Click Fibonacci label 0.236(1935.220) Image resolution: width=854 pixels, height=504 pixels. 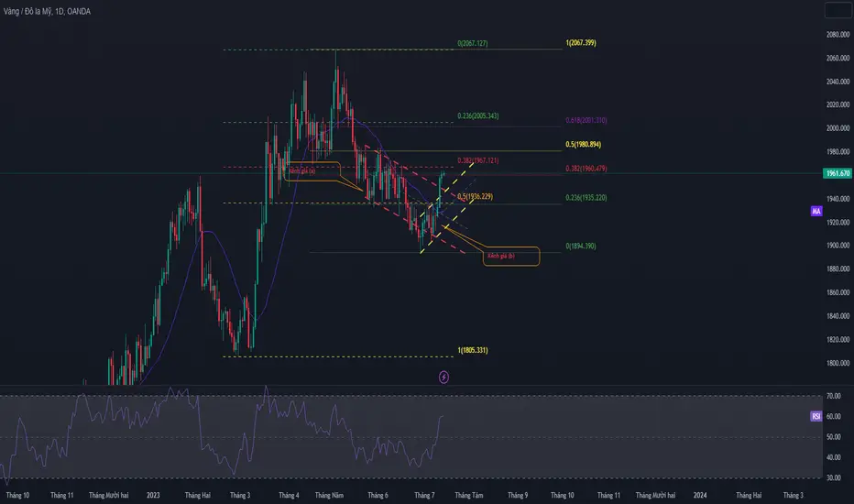(586, 198)
